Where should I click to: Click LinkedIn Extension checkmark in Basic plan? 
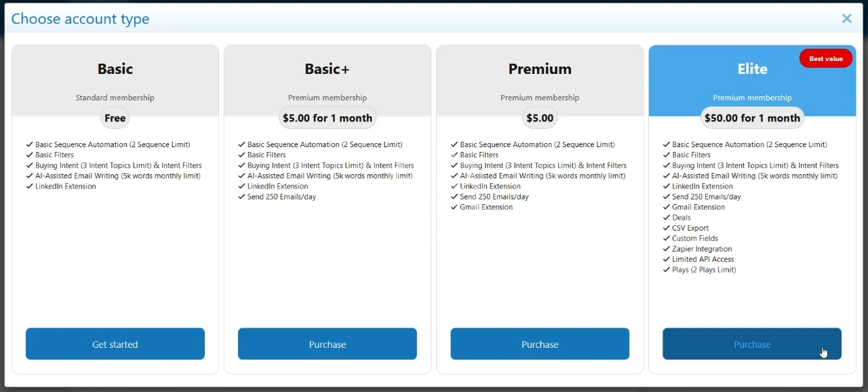pyautogui.click(x=30, y=186)
